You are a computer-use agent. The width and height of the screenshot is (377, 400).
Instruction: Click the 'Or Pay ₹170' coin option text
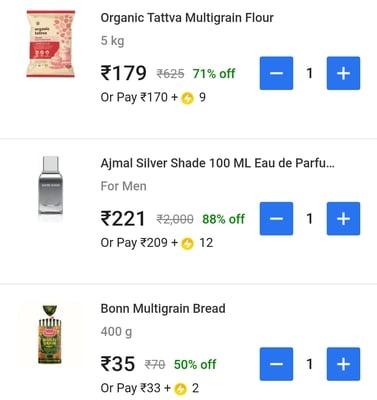134,98
